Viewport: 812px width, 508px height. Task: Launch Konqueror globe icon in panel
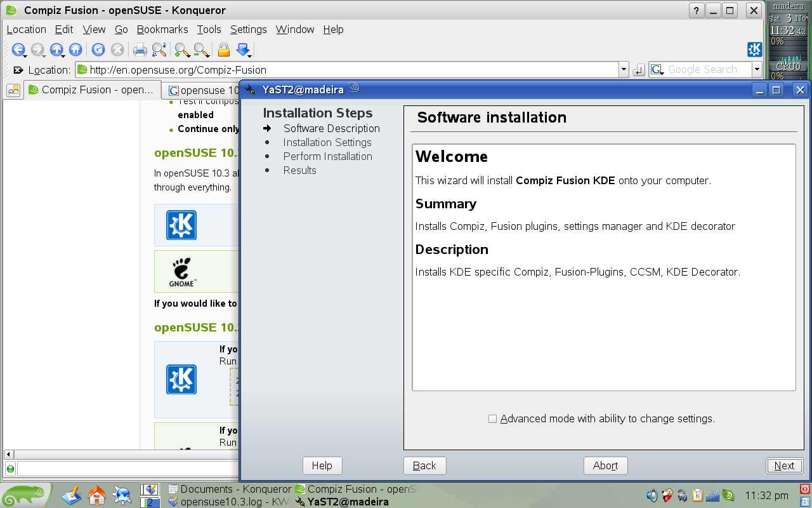(x=122, y=495)
